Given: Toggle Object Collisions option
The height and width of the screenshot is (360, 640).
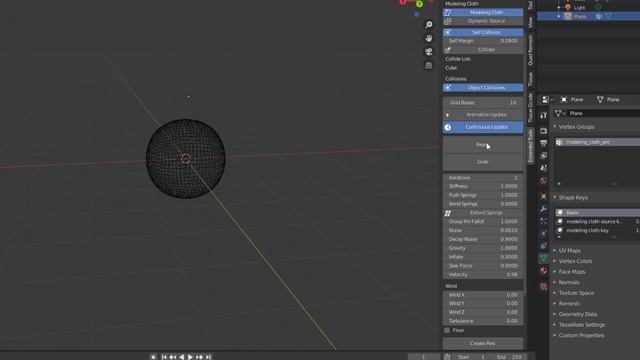Looking at the screenshot, I should point(483,88).
